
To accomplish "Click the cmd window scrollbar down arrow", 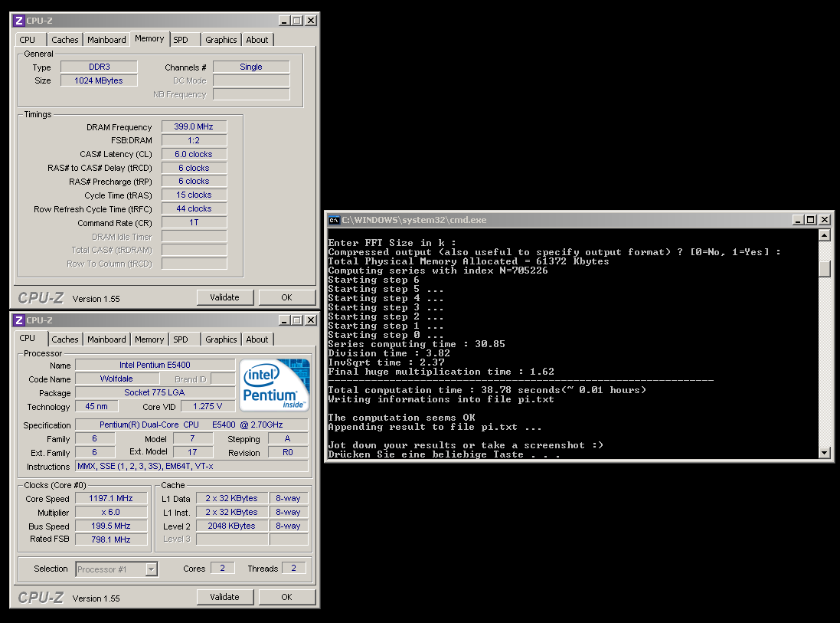I will [x=825, y=453].
